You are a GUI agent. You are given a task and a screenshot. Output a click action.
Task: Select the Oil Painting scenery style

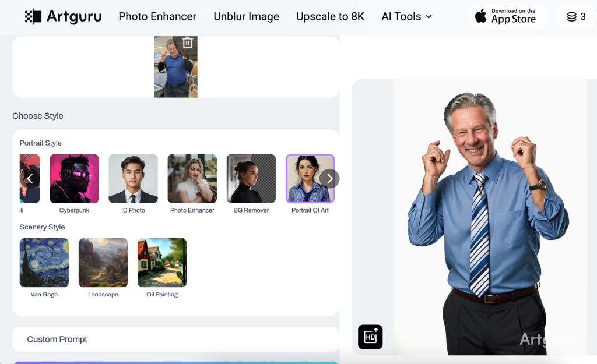tap(162, 263)
